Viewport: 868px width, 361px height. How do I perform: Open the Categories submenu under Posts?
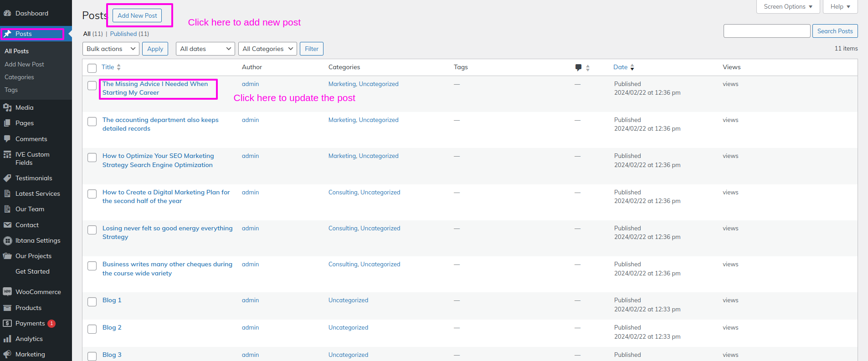(x=19, y=77)
